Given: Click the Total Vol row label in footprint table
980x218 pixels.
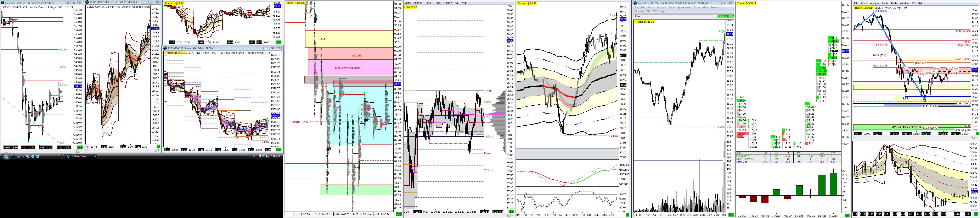Looking at the screenshot, I should pos(742,162).
